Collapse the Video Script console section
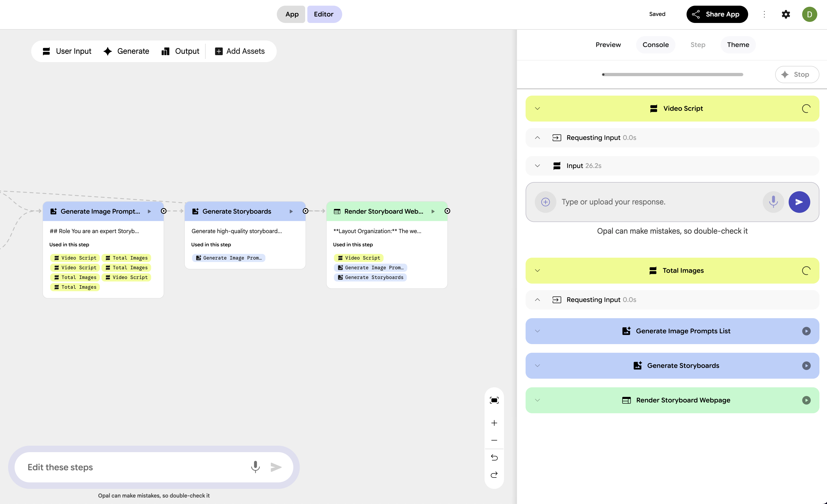The width and height of the screenshot is (827, 504). (x=537, y=108)
